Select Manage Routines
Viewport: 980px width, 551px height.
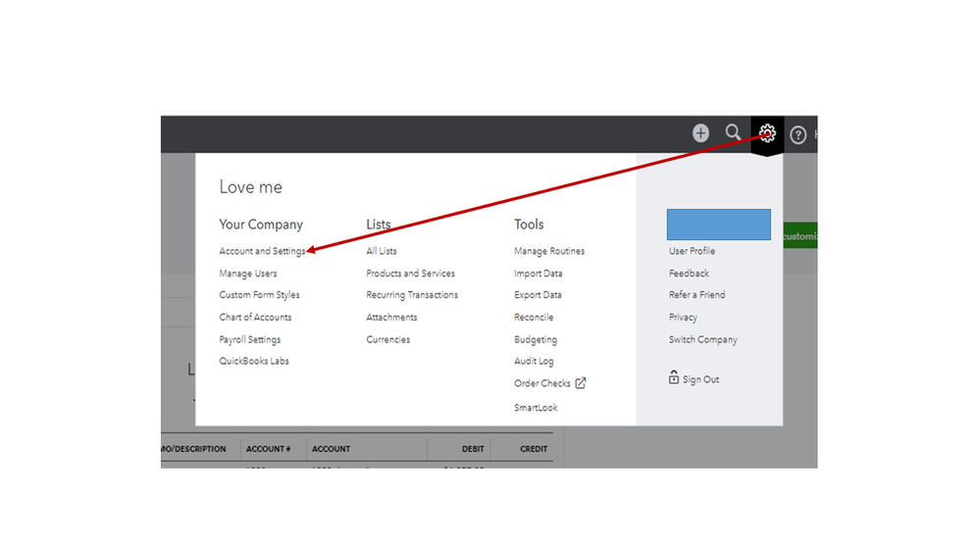point(549,251)
